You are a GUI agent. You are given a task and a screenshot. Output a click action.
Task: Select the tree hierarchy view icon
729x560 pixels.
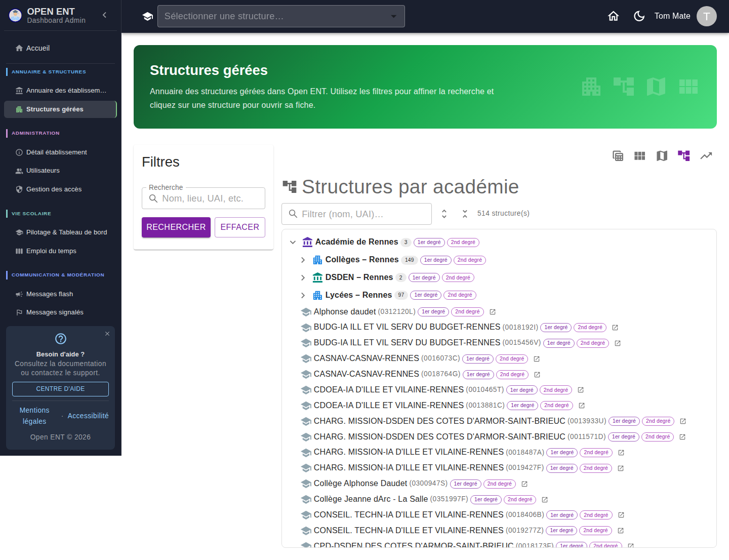pyautogui.click(x=684, y=156)
